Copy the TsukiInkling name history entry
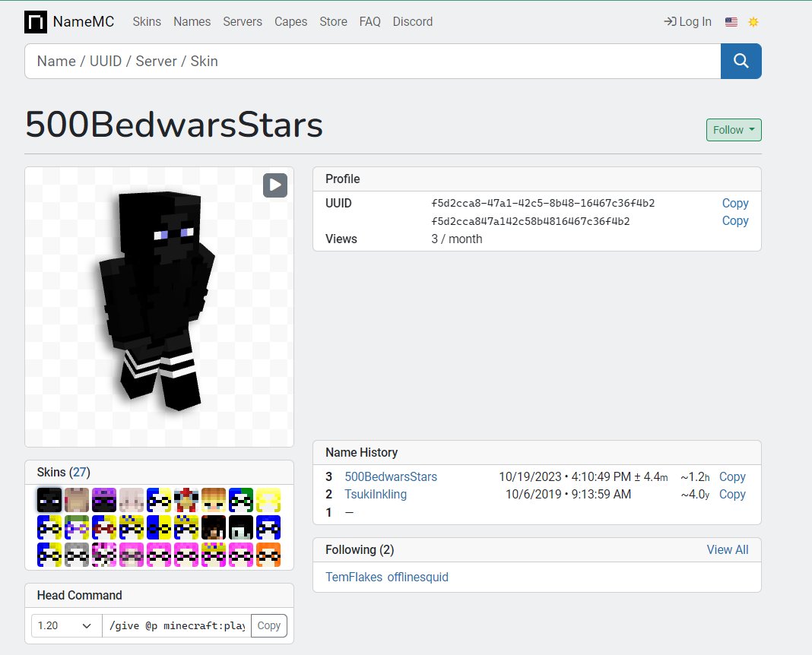The image size is (812, 655). click(732, 494)
